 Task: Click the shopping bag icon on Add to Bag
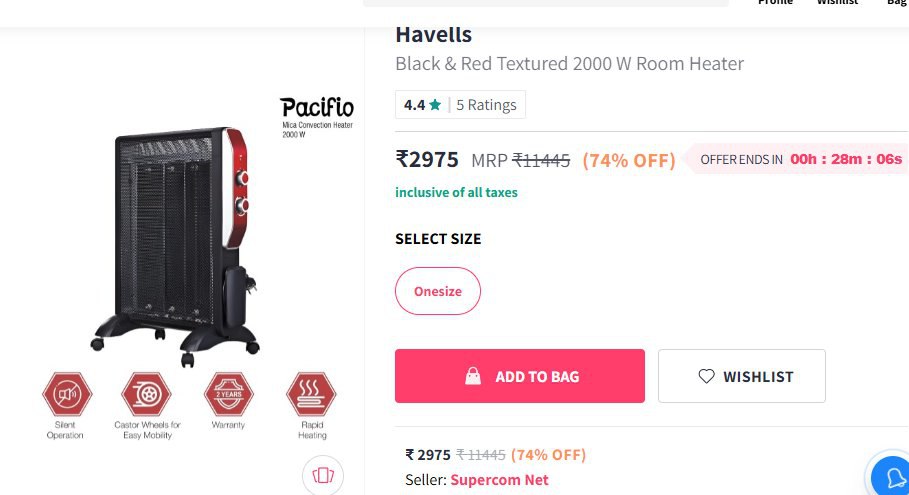[x=473, y=376]
